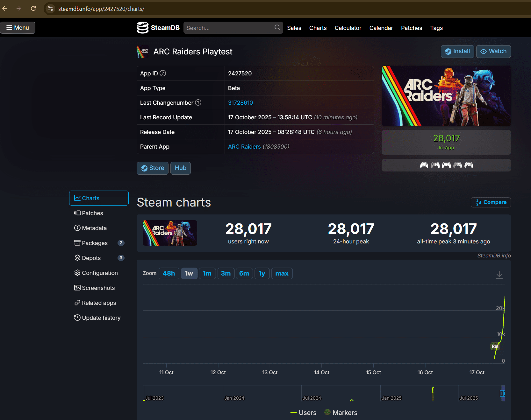The width and height of the screenshot is (531, 420).
Task: Go to SteamDB home via logo
Action: (x=158, y=28)
